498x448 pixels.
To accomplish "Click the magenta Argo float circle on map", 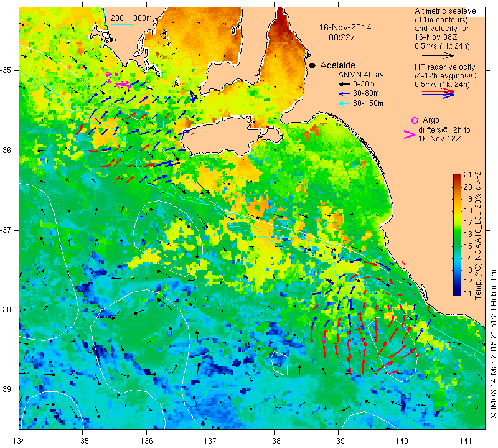I will [324, 338].
